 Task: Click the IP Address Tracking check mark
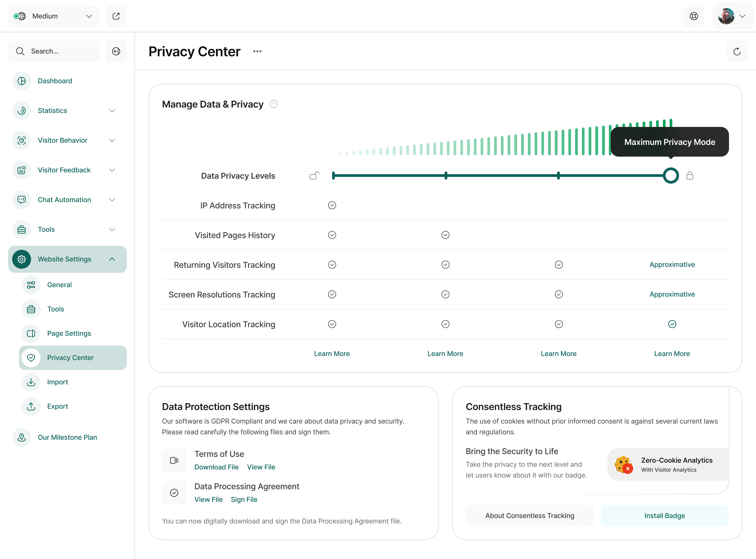pos(332,205)
